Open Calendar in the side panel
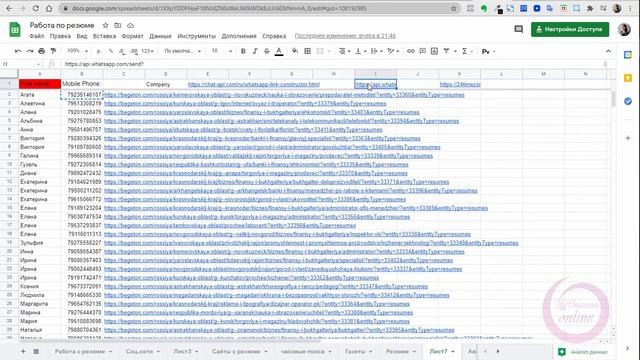This screenshot has height=360, width=640. point(628,55)
